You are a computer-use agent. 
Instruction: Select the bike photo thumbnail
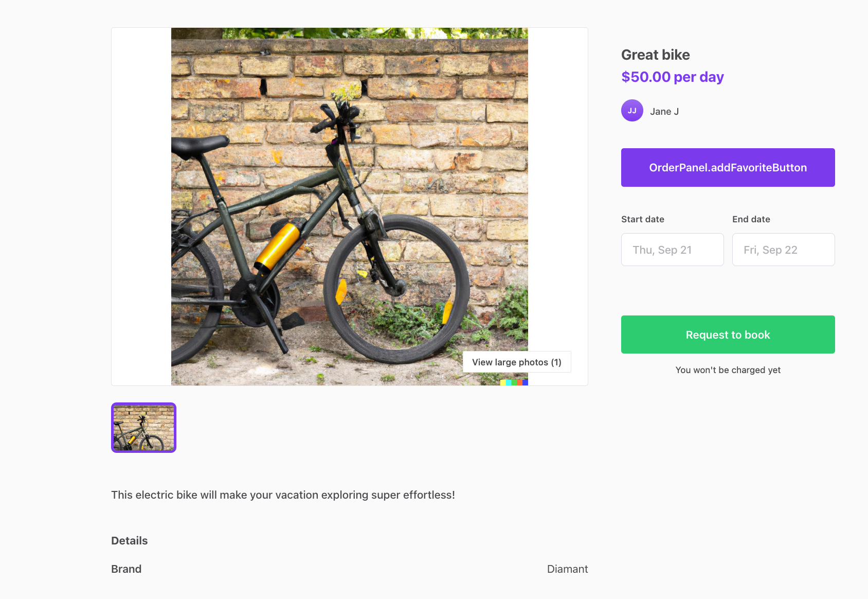143,427
